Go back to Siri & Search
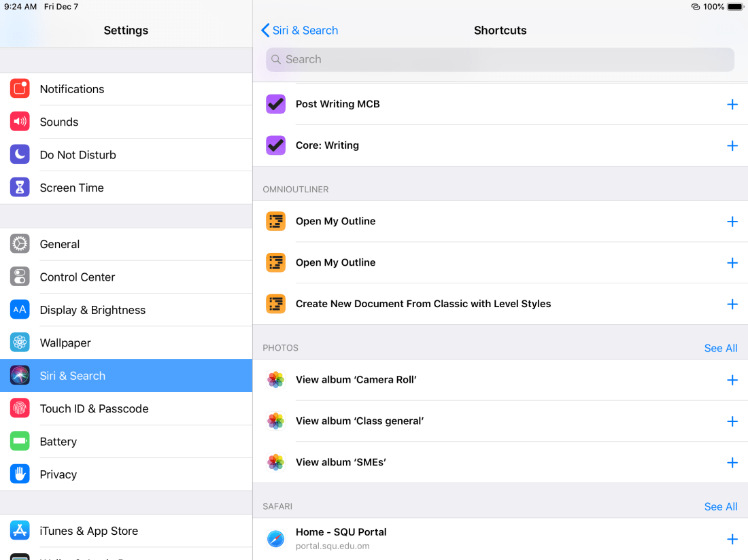The width and height of the screenshot is (748, 560). point(300,31)
